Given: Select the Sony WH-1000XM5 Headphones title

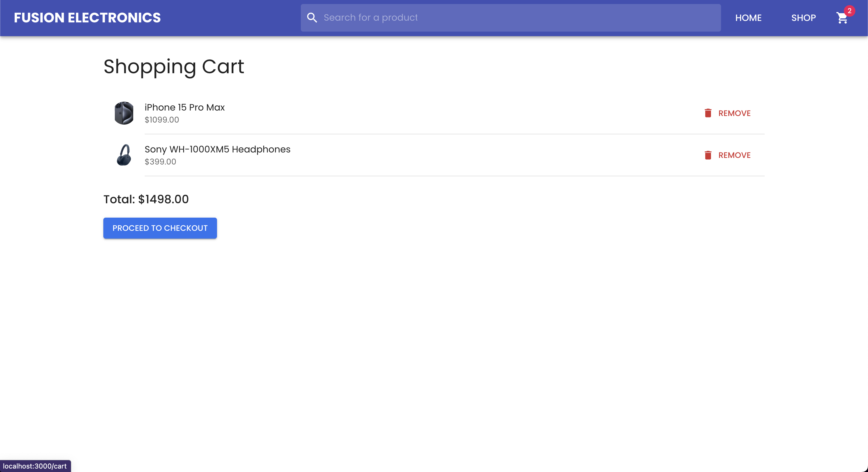Looking at the screenshot, I should coord(217,149).
